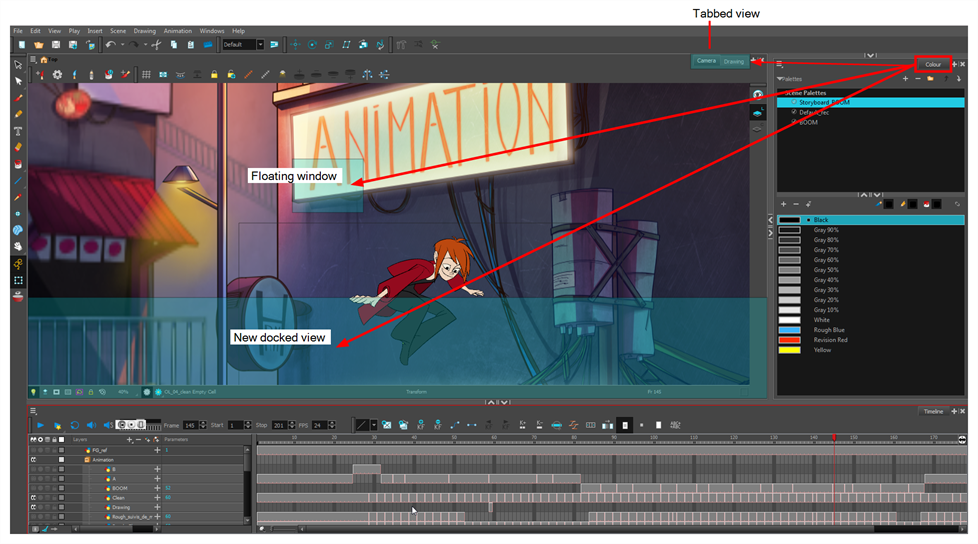Toggle the sound speaker button in Timeline
Viewport: 978px width, 544px height.
click(x=91, y=425)
